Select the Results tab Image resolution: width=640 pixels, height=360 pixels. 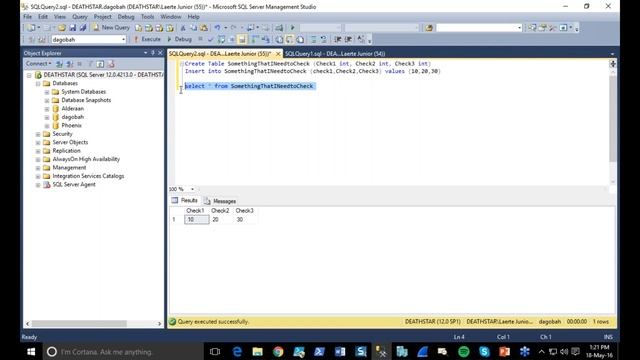(185, 200)
